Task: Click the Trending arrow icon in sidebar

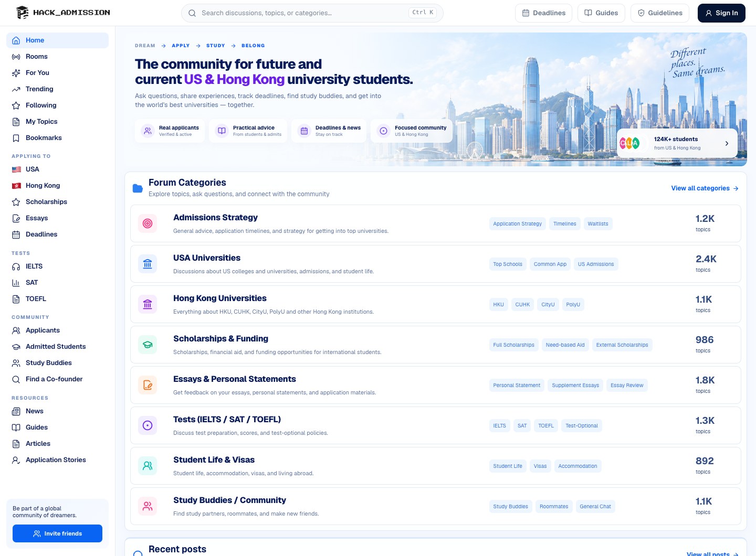Action: pos(16,89)
